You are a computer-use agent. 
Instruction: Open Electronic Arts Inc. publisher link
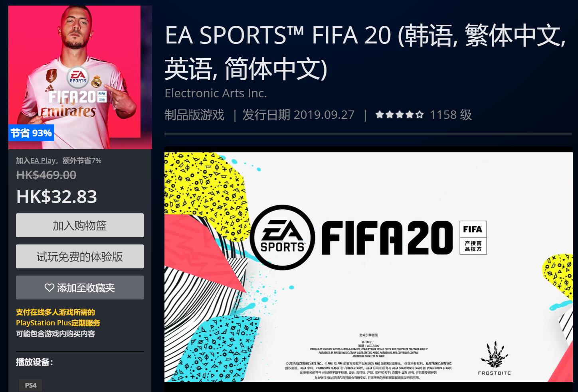(216, 93)
